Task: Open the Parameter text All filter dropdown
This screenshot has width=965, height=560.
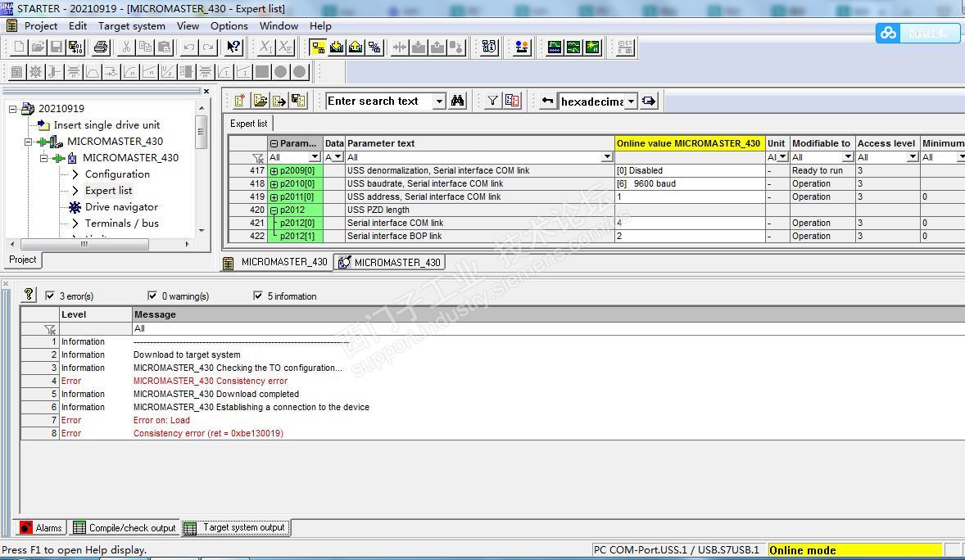Action: pyautogui.click(x=607, y=157)
